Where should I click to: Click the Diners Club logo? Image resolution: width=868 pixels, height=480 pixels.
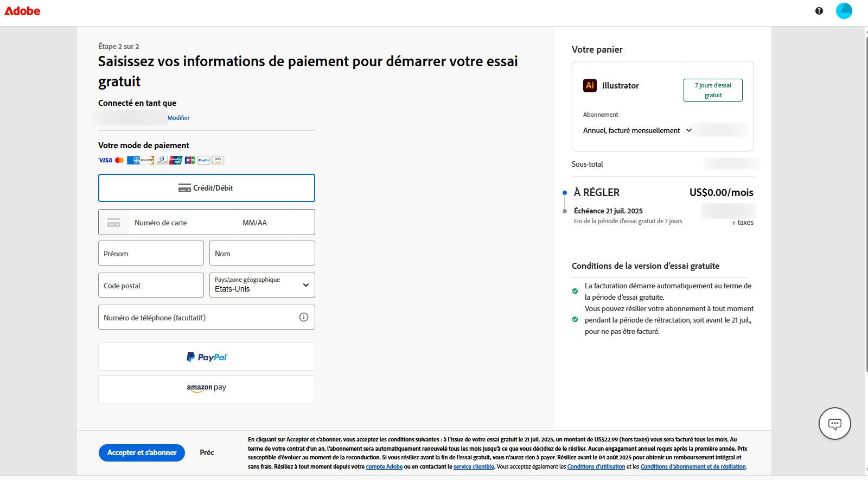coord(162,160)
